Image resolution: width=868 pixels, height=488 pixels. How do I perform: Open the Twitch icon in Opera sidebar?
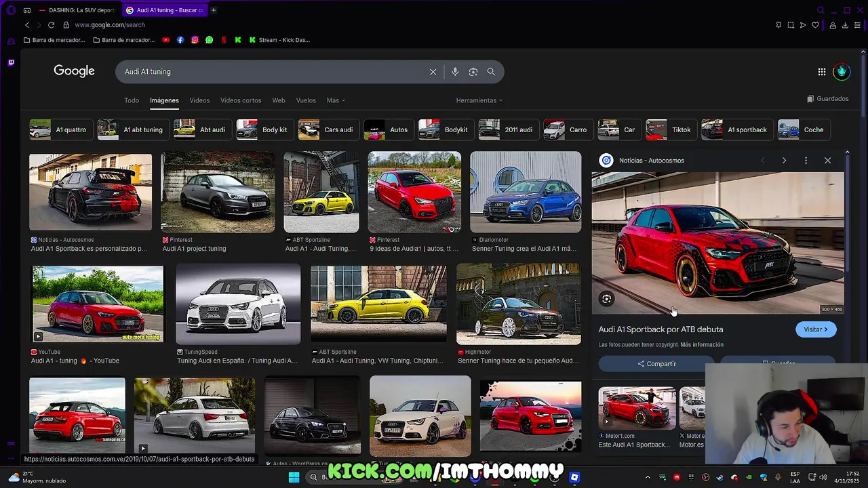[11, 62]
